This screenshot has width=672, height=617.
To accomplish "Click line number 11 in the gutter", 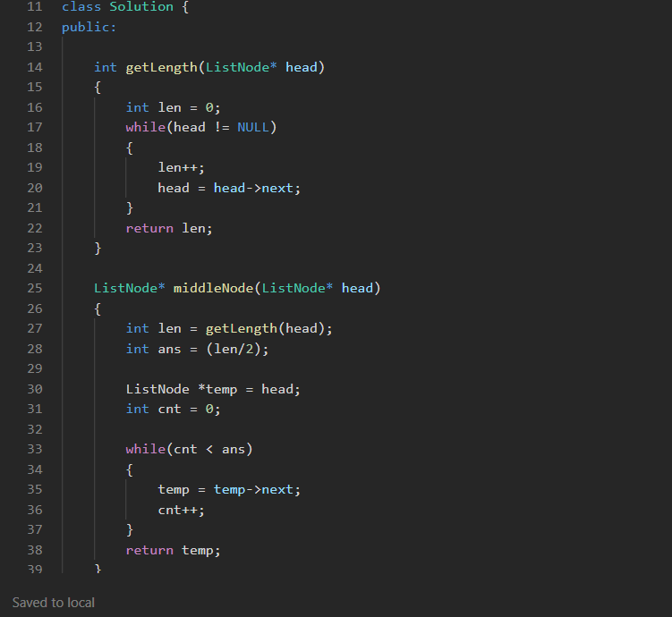I will 35,7.
